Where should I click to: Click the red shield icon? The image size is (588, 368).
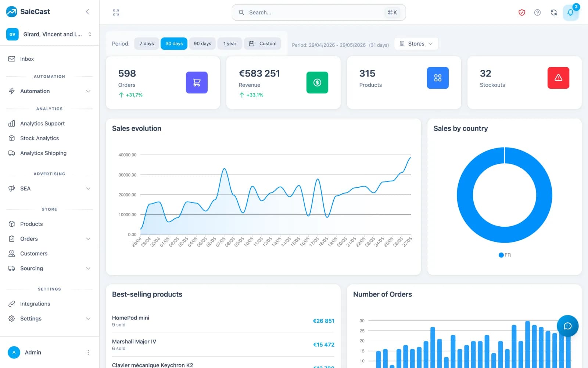(521, 13)
